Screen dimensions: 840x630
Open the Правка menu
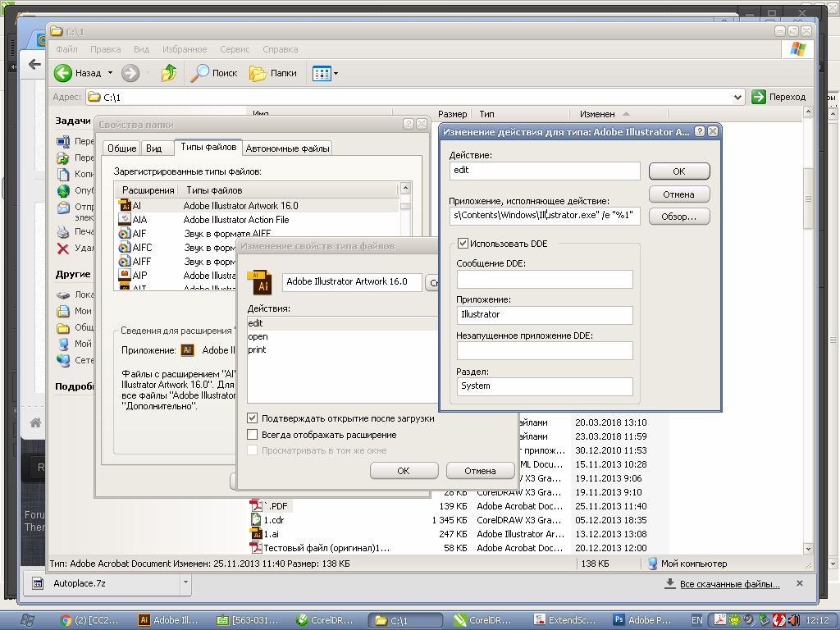[x=106, y=49]
